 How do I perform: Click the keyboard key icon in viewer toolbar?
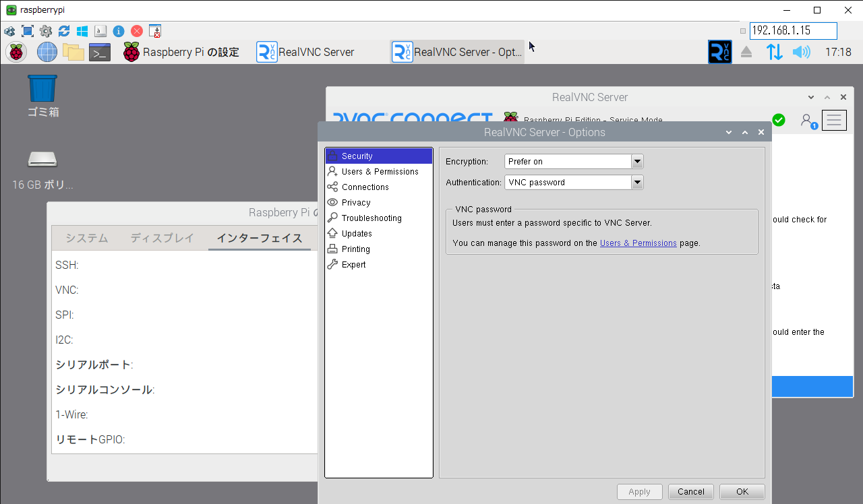(x=100, y=31)
